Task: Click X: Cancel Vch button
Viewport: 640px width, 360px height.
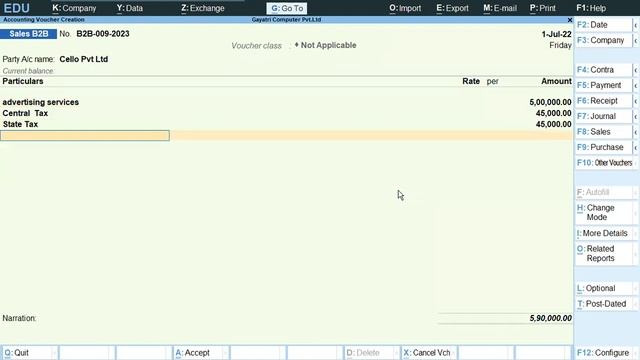Action: tap(429, 353)
